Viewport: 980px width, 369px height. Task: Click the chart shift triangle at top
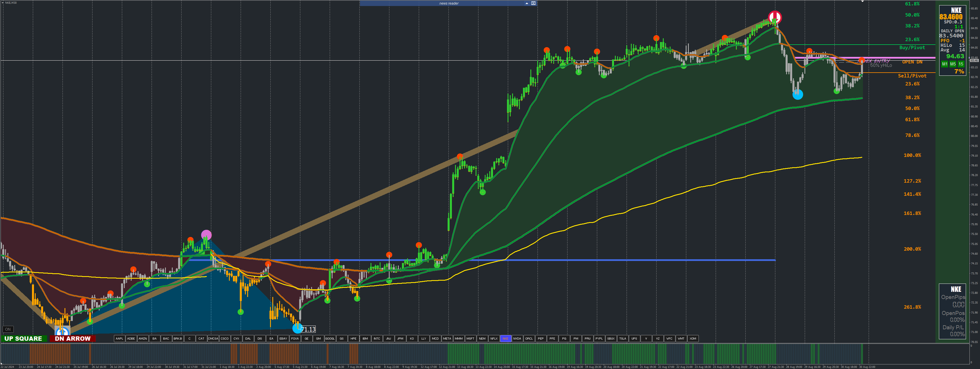[x=862, y=1]
